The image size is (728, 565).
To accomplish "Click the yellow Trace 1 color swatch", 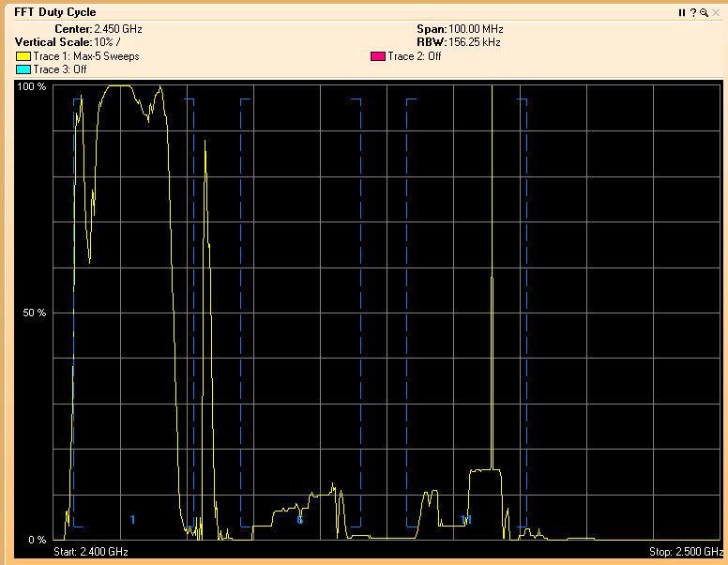I will point(23,56).
